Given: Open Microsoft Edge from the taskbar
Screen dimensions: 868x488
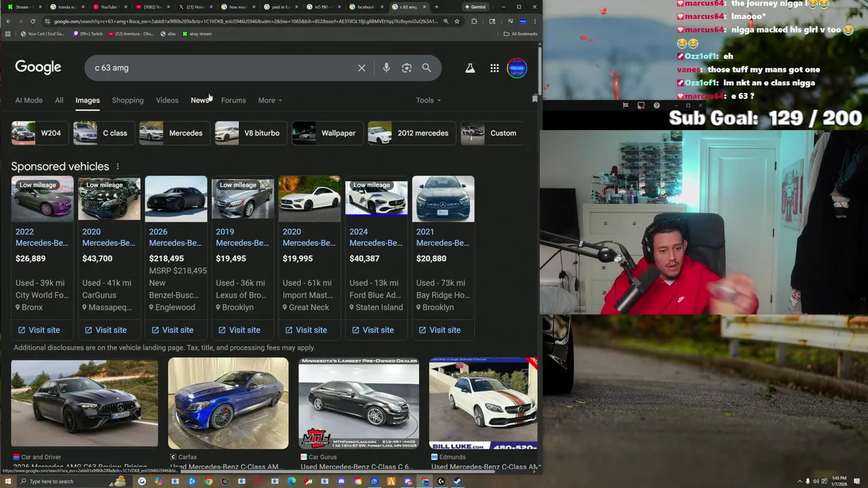Looking at the screenshot, I should point(292,481).
